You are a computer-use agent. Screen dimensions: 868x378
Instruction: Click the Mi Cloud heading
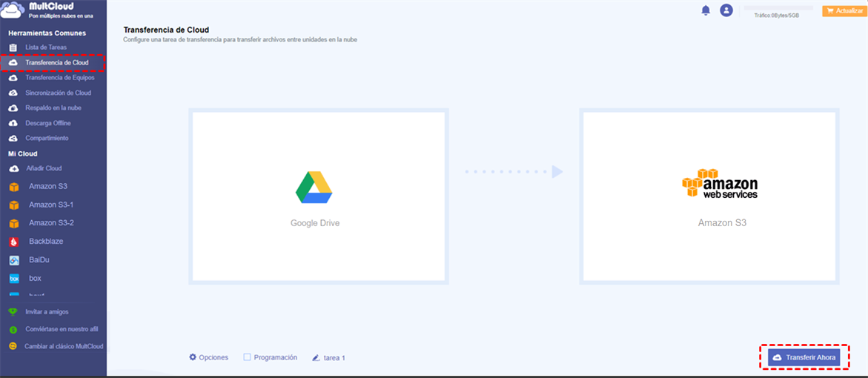tap(23, 153)
